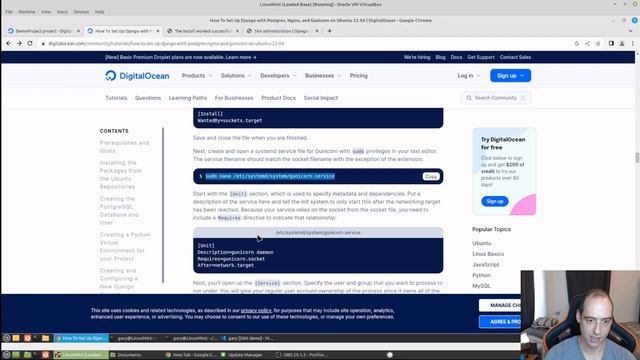The height and width of the screenshot is (360, 640).
Task: Copy the sudo nano gunicorn.service command
Action: 431,176
